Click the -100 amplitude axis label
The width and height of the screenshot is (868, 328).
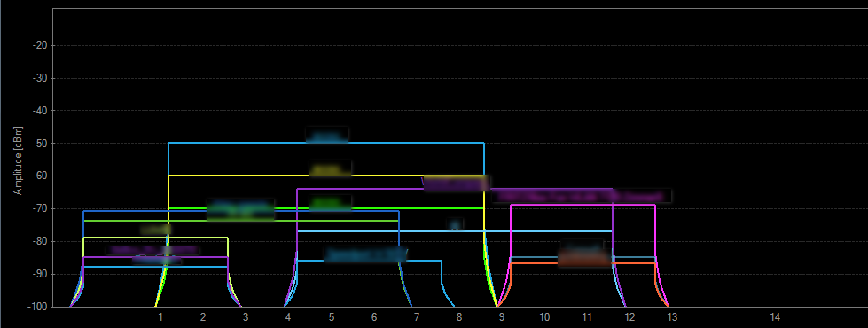pyautogui.click(x=40, y=307)
